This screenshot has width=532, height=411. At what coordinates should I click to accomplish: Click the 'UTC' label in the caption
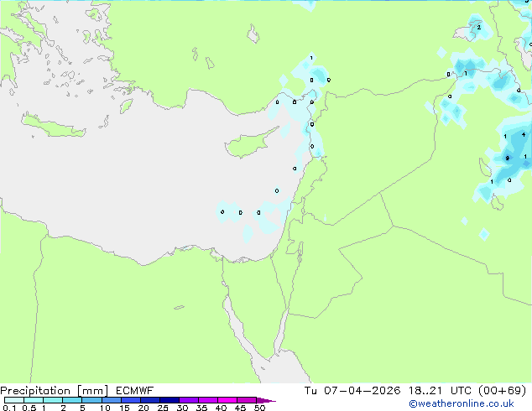click(x=461, y=391)
